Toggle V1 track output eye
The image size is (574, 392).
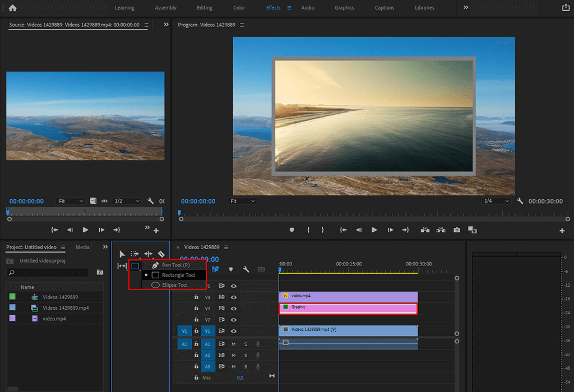coord(234,332)
